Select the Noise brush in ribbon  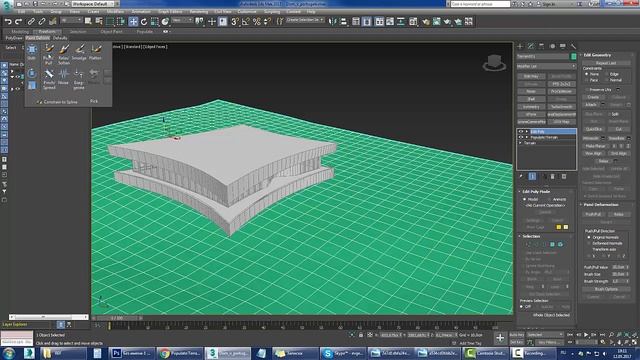coord(64,77)
